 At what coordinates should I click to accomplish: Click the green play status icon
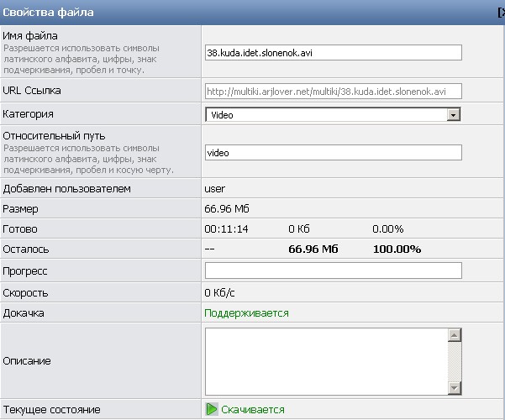pyautogui.click(x=212, y=409)
